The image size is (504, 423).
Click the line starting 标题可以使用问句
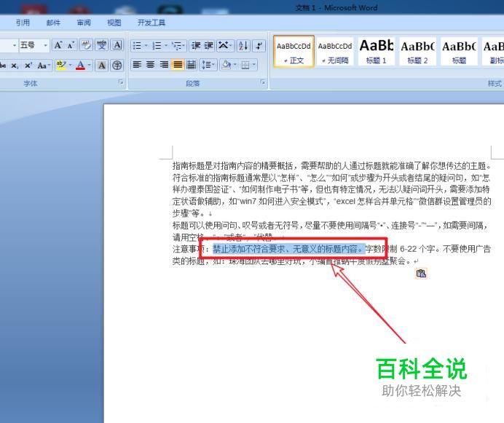point(331,225)
